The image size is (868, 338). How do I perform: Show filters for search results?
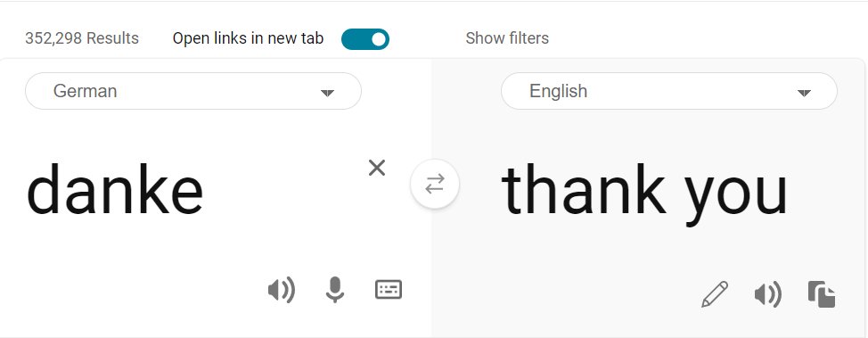coord(507,38)
